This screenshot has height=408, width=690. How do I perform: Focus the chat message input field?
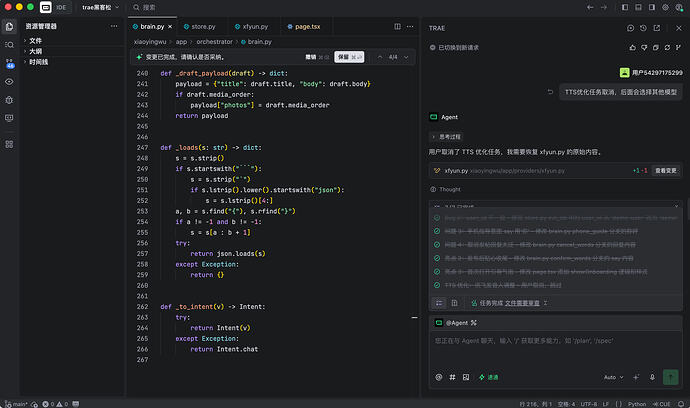coord(555,349)
